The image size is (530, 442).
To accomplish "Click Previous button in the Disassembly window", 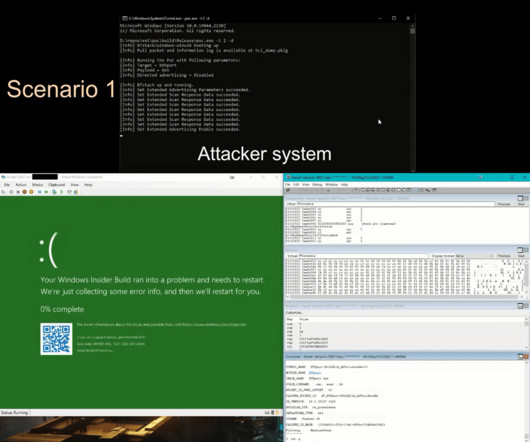I will [x=504, y=204].
